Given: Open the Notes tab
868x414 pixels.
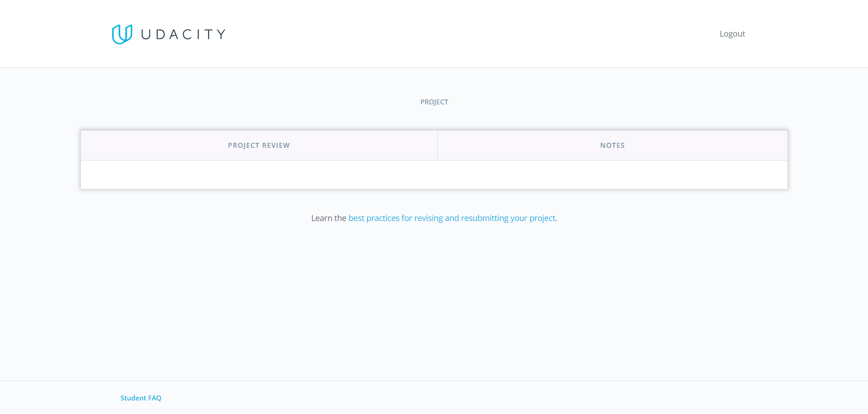Looking at the screenshot, I should pos(612,146).
